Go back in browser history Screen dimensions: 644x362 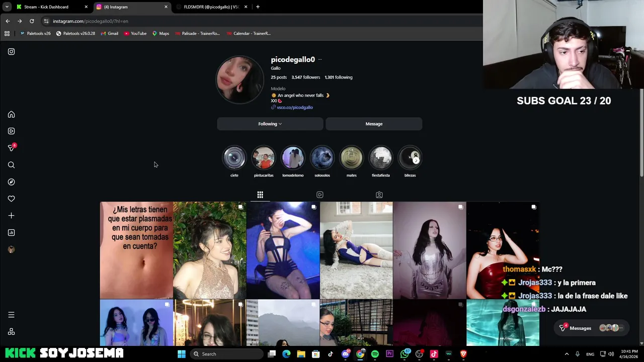point(8,21)
